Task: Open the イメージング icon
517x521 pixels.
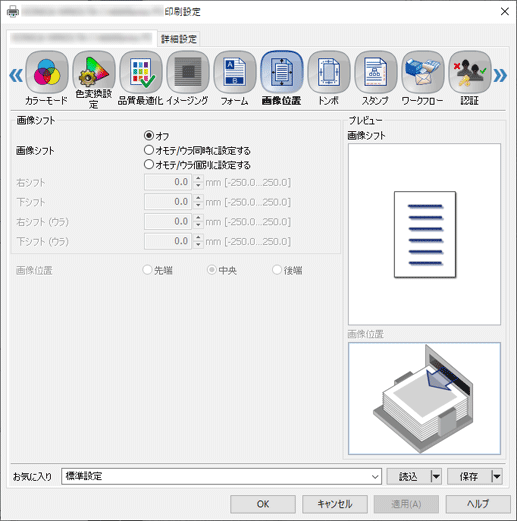Action: (188, 72)
